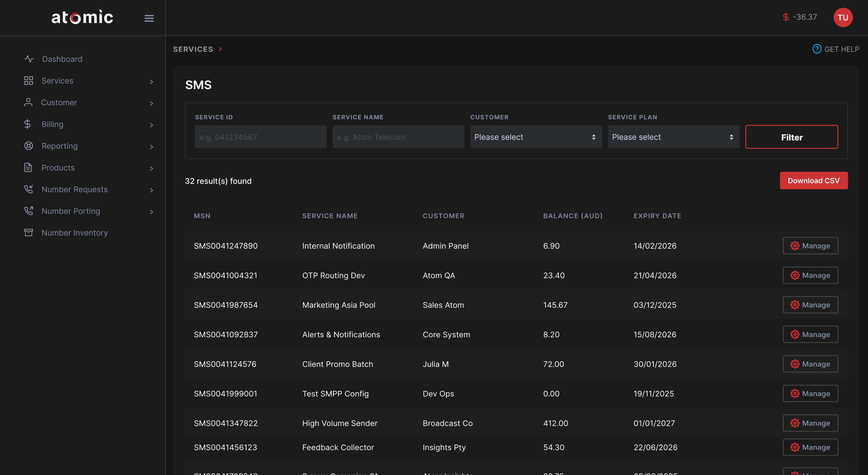Click the Billing dollar icon
This screenshot has height=475, width=868.
(x=28, y=124)
